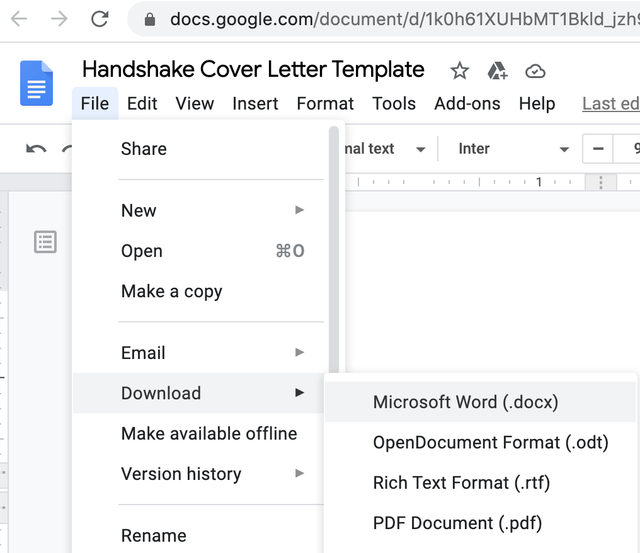Open the File menu
Viewport: 640px width, 553px height.
click(95, 104)
